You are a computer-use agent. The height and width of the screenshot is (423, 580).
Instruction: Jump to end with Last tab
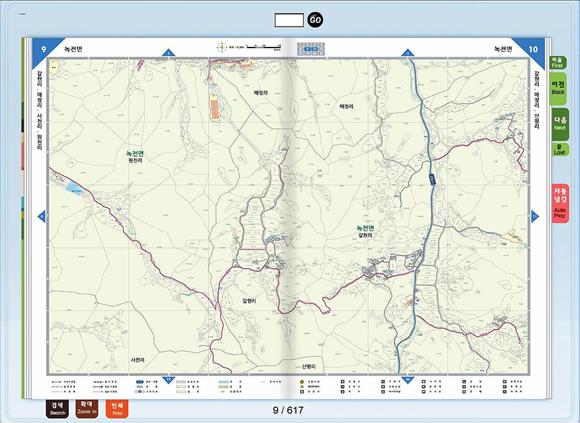(560, 149)
